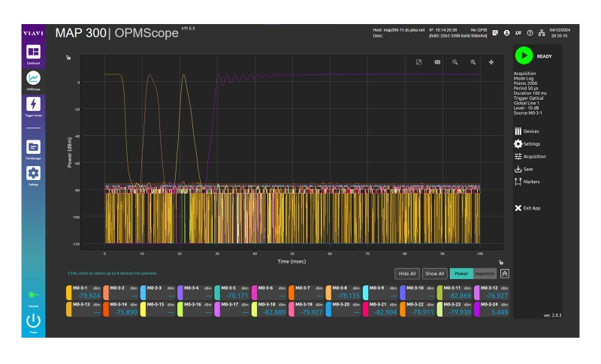The image size is (601, 364).
Task: Open the Trigger Center
Action: pos(33,106)
